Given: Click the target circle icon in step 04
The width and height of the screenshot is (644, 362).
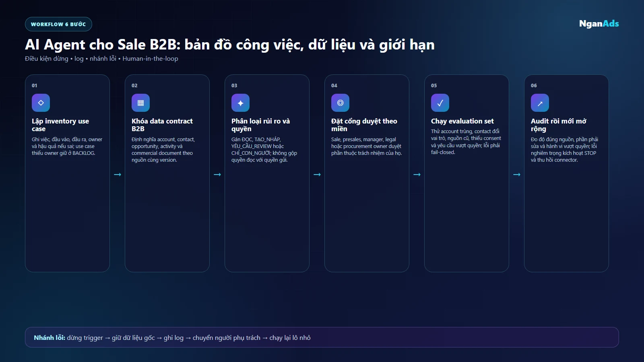Looking at the screenshot, I should (x=340, y=103).
